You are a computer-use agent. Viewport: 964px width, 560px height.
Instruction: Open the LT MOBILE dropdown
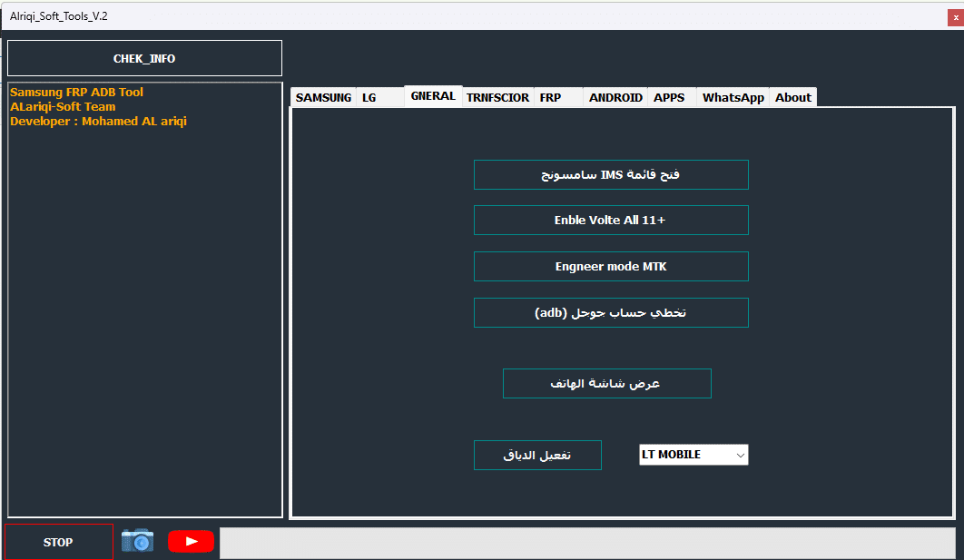coord(693,454)
